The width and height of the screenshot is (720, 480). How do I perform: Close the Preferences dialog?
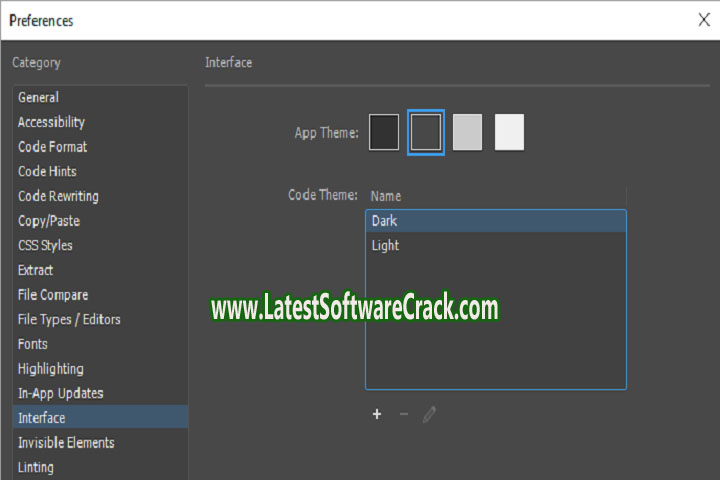[x=704, y=19]
